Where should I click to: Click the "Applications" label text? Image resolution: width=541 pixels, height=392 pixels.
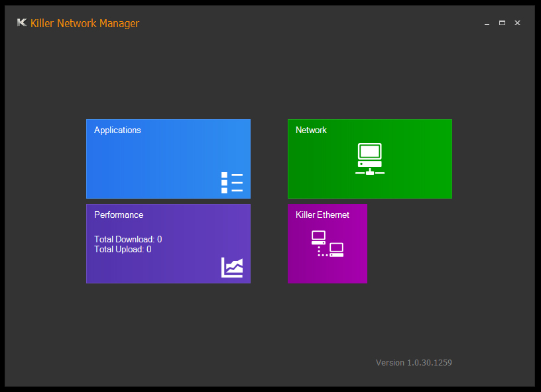tap(117, 130)
